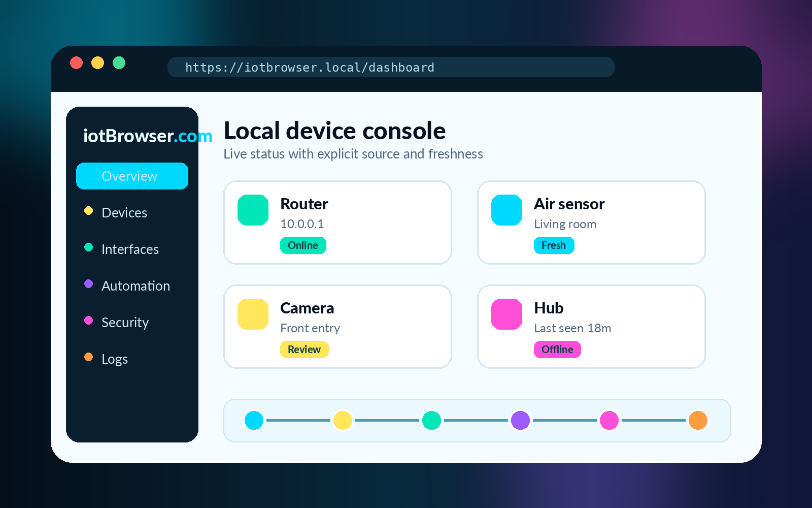Click the Fresh badge on Air sensor
The width and height of the screenshot is (812, 508).
554,245
